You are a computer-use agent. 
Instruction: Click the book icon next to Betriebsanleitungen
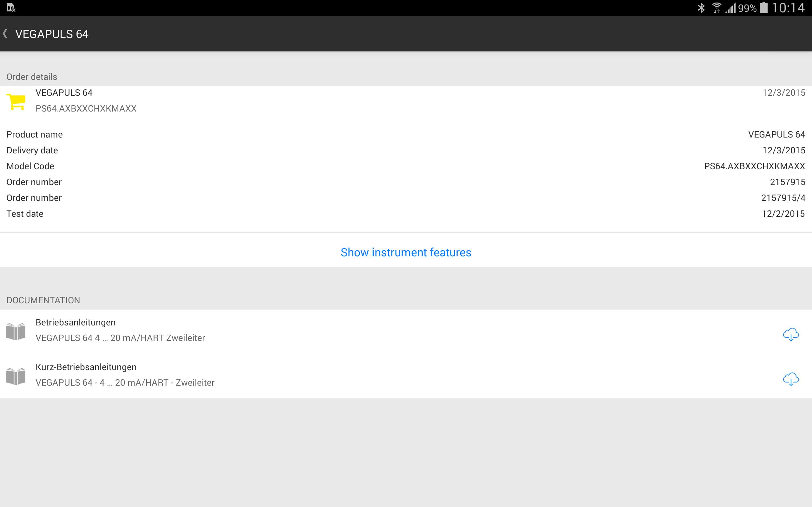point(16,331)
